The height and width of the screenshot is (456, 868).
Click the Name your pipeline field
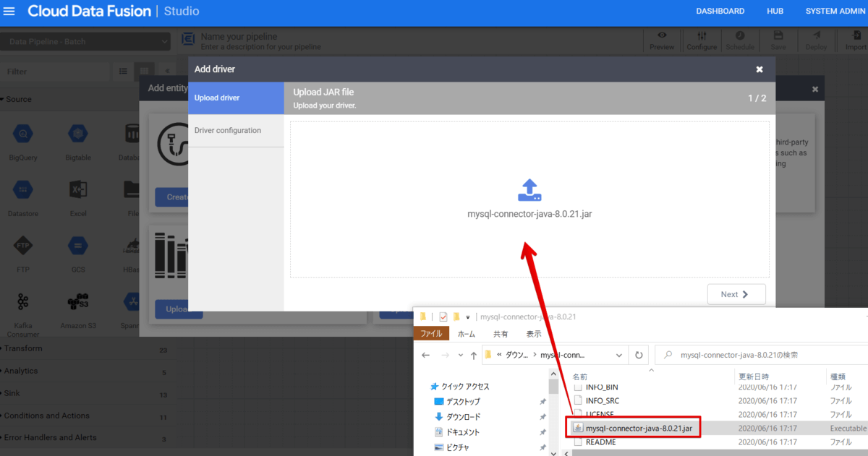tap(239, 36)
